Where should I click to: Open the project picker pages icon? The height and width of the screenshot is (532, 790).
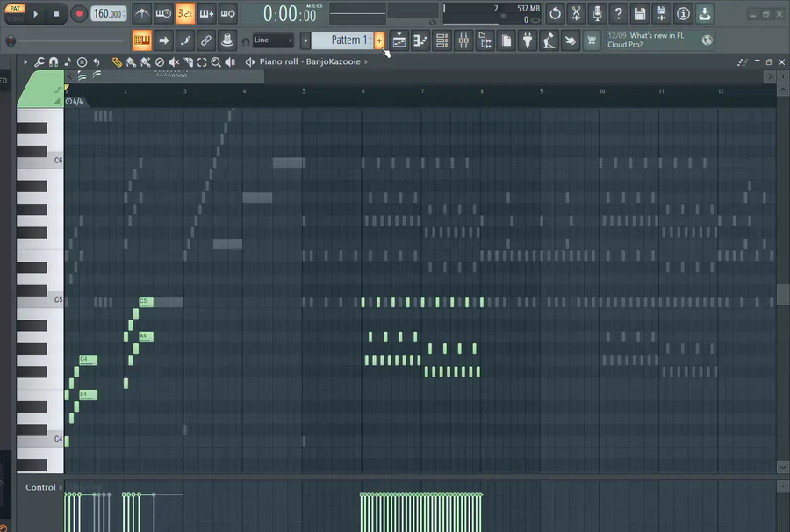coord(506,40)
